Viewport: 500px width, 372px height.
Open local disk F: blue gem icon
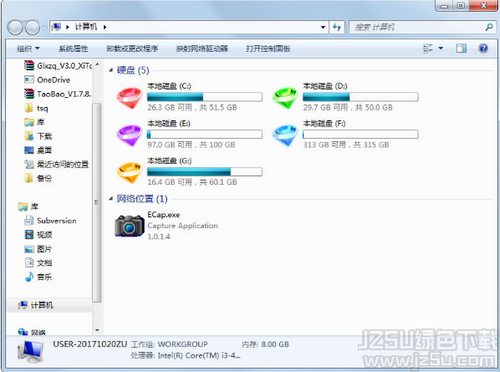click(285, 135)
